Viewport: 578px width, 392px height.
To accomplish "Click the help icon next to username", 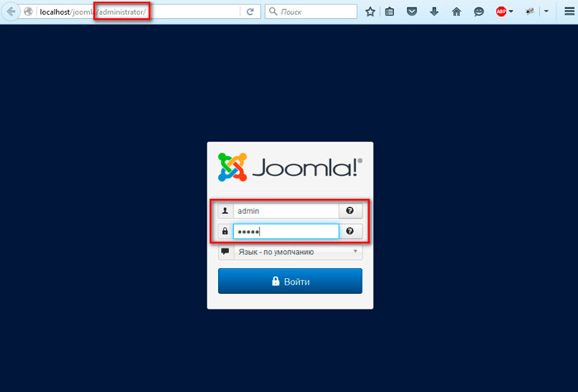I will point(350,211).
